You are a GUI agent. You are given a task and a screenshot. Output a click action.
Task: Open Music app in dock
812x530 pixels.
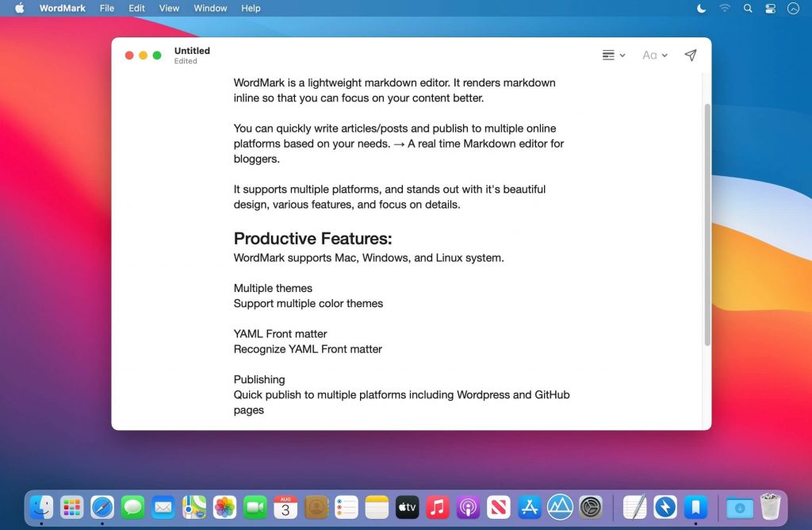pyautogui.click(x=438, y=507)
